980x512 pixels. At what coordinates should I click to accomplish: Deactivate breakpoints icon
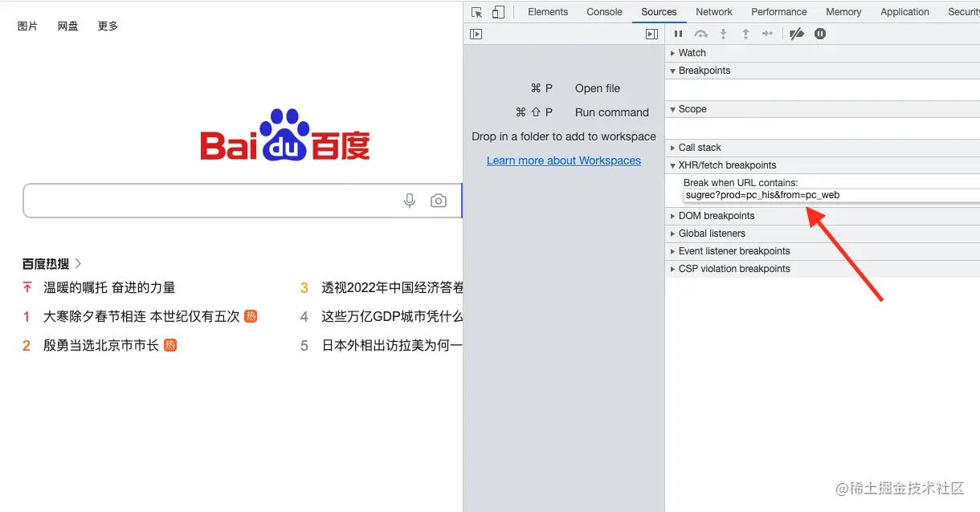(x=797, y=34)
